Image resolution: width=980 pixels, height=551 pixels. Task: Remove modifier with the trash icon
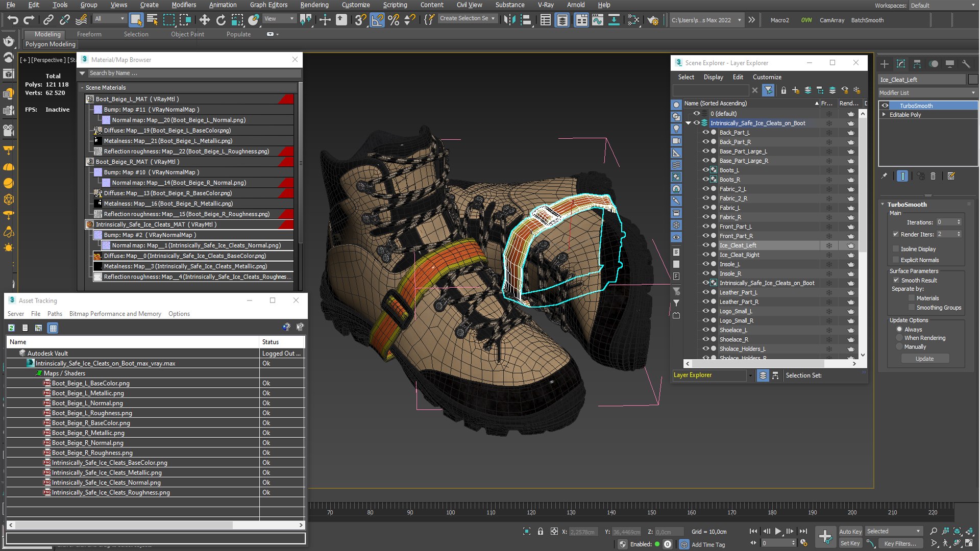click(933, 176)
